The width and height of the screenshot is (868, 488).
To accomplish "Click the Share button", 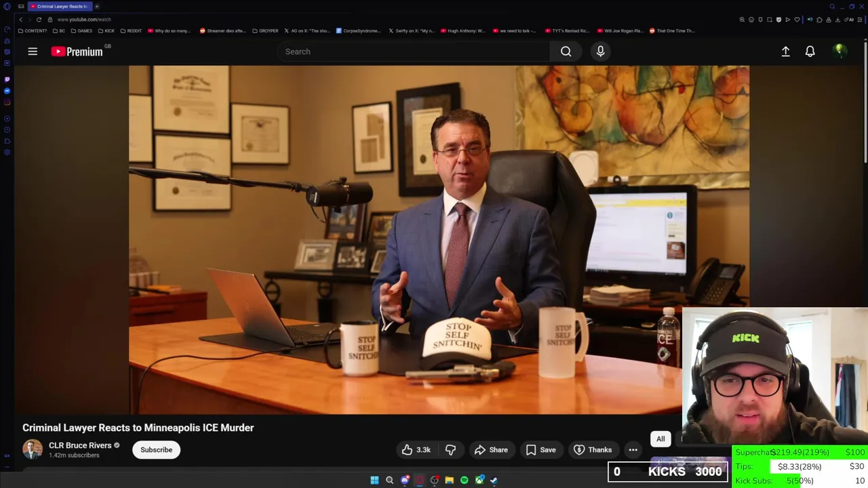I will coord(491,449).
